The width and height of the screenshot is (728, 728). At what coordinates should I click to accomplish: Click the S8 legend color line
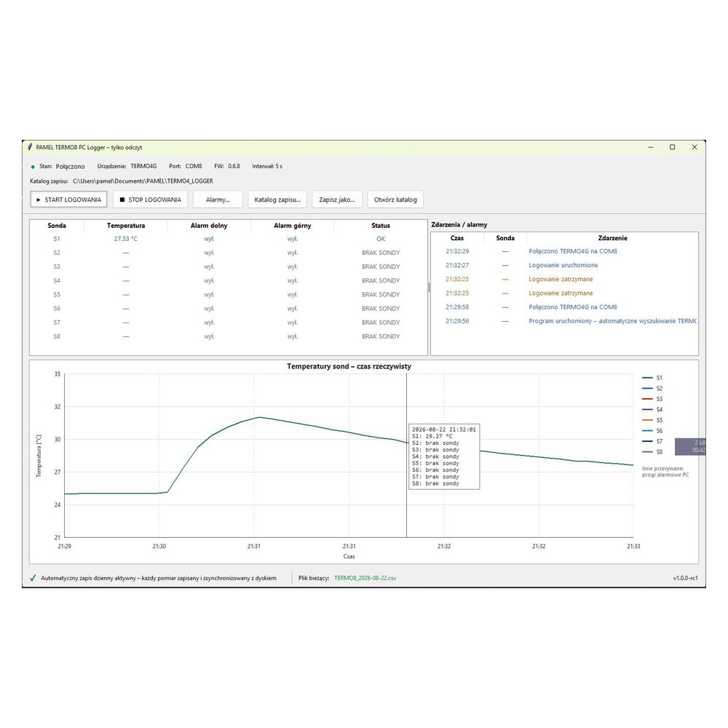tap(647, 452)
